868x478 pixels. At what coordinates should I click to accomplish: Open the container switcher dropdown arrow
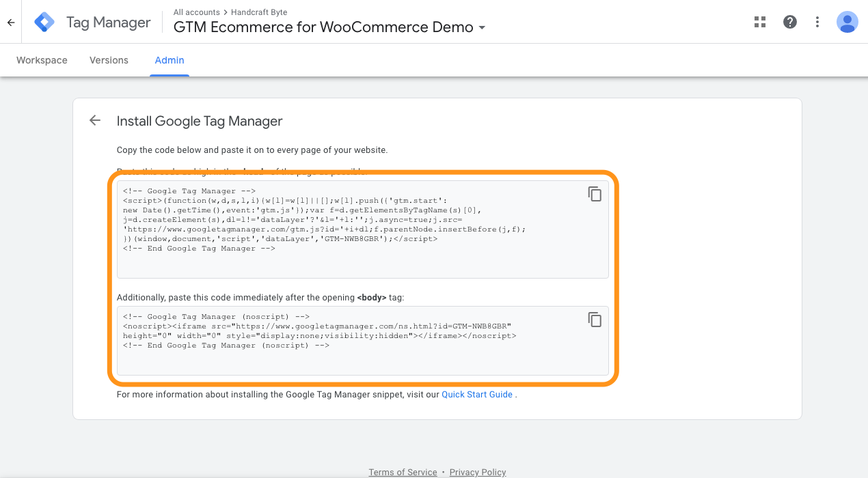click(x=483, y=27)
